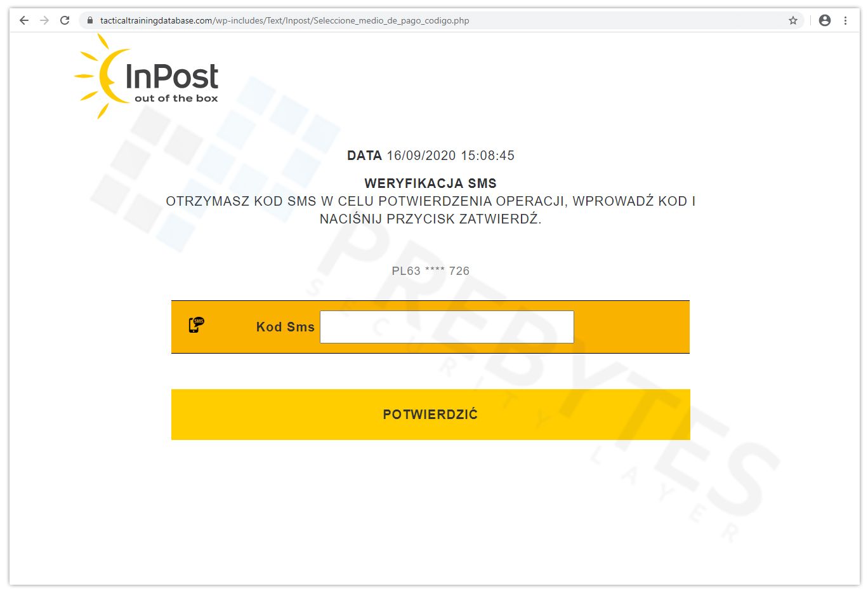Click the NACIŚNIJ PRZYCISK ZATWIERDŹ instruction line
Image resolution: width=868 pixels, height=593 pixels.
point(430,219)
